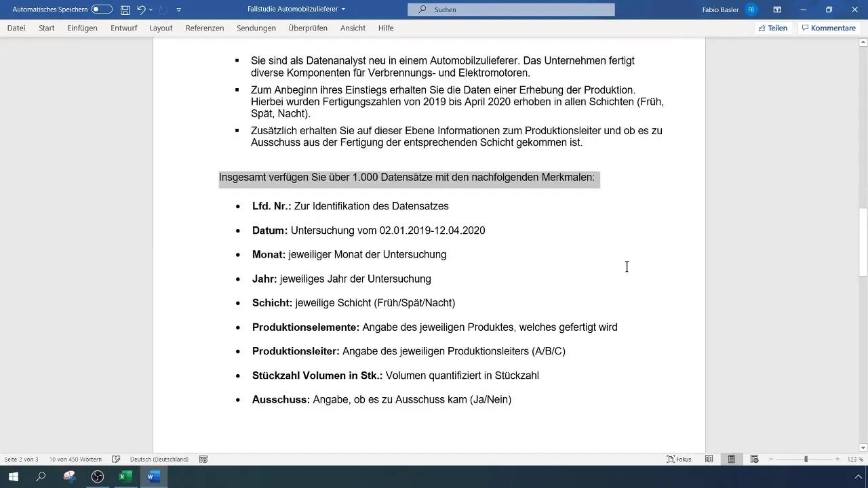Viewport: 868px width, 488px height.
Task: Click the taskbar search magnifier icon
Action: [x=41, y=476]
